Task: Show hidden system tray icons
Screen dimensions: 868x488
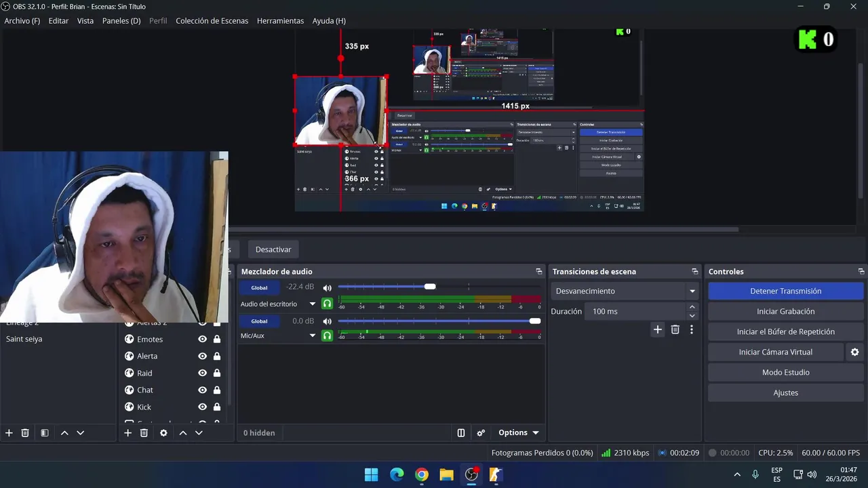Action: (737, 474)
